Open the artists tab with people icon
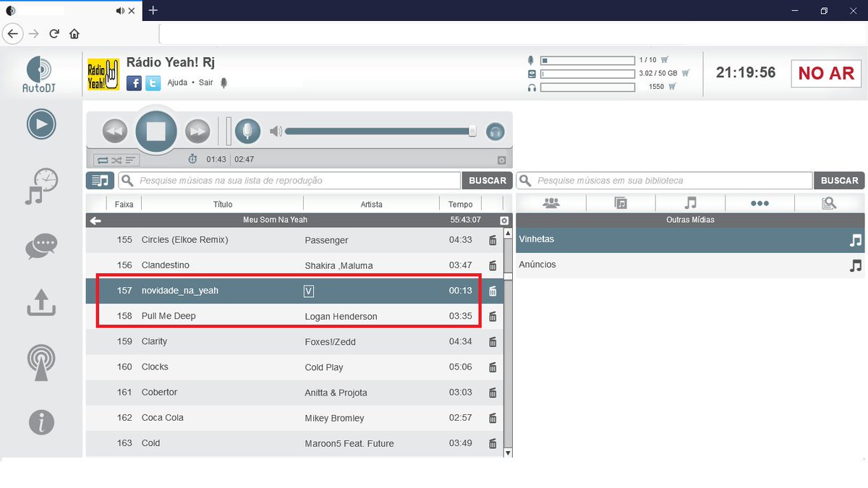The height and width of the screenshot is (488, 868). click(x=551, y=203)
